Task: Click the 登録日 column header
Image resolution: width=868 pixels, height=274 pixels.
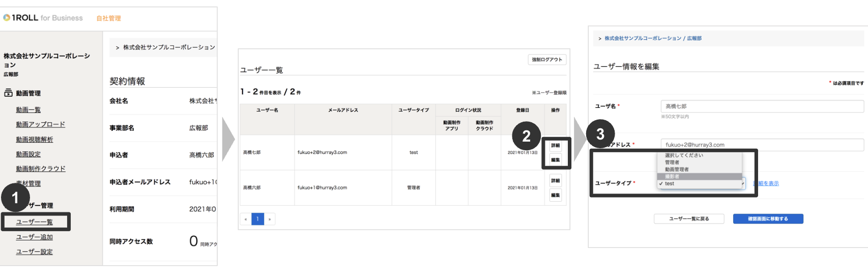Action: [x=523, y=110]
